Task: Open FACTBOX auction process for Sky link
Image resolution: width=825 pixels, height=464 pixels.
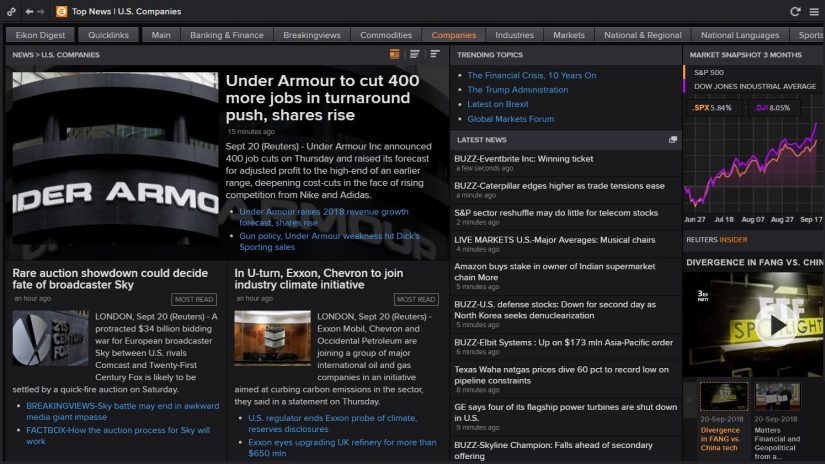Action: (118, 436)
